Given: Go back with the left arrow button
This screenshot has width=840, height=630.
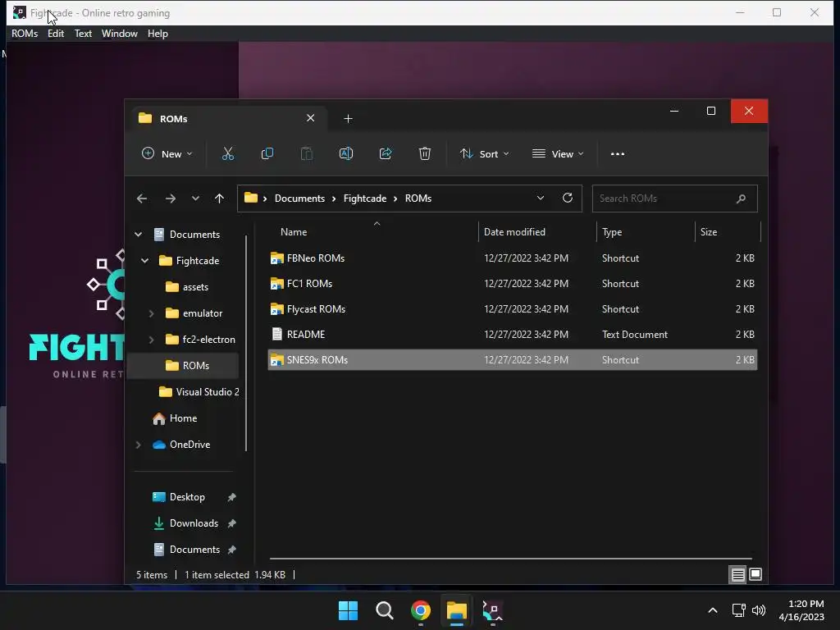Looking at the screenshot, I should tap(142, 199).
